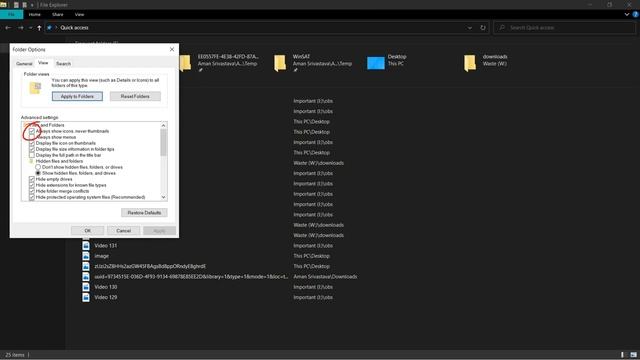Toggle Hide protected operating system files
The width and height of the screenshot is (640, 360).
(x=32, y=197)
